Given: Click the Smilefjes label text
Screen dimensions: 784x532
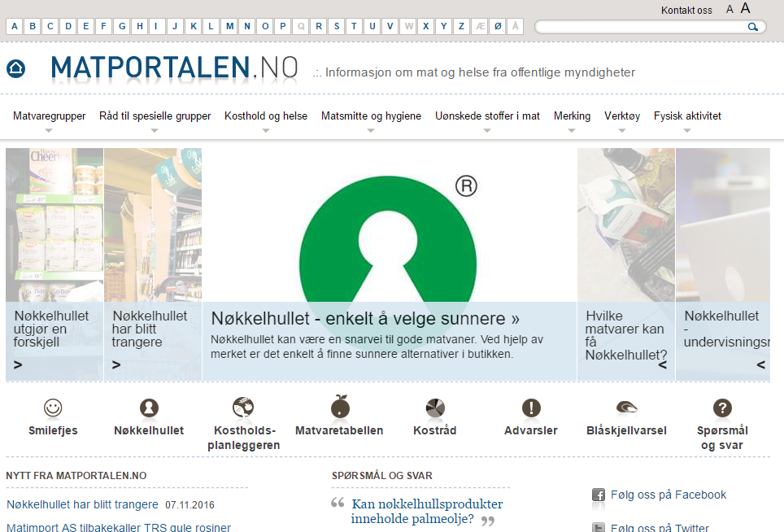Looking at the screenshot, I should coord(53,430).
